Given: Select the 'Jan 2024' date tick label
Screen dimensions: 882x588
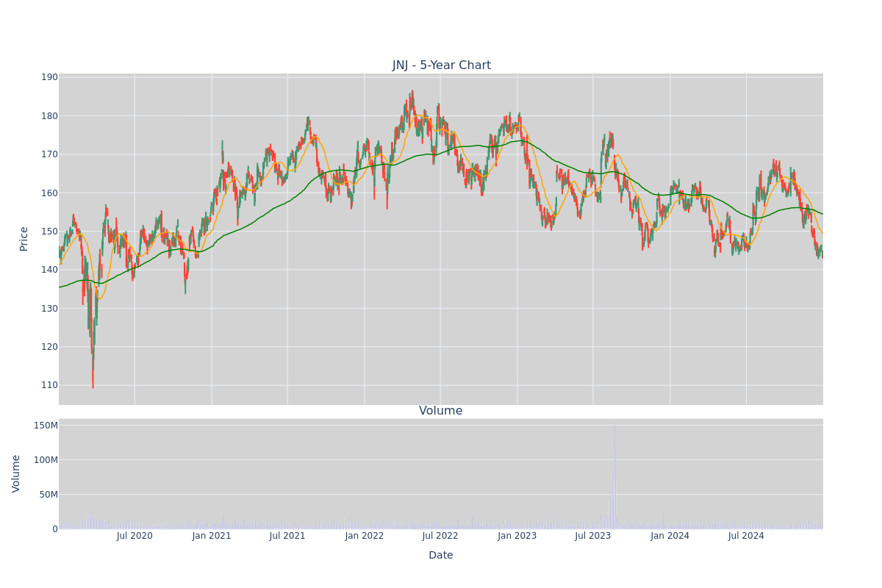Looking at the screenshot, I should click(x=670, y=536).
